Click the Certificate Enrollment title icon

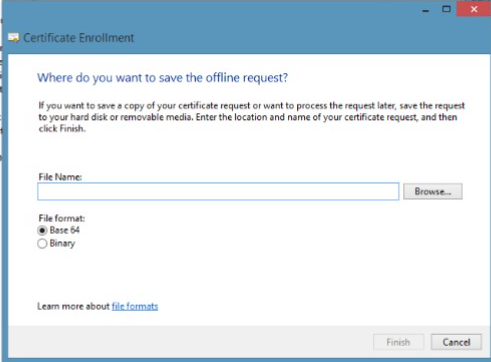(13, 38)
